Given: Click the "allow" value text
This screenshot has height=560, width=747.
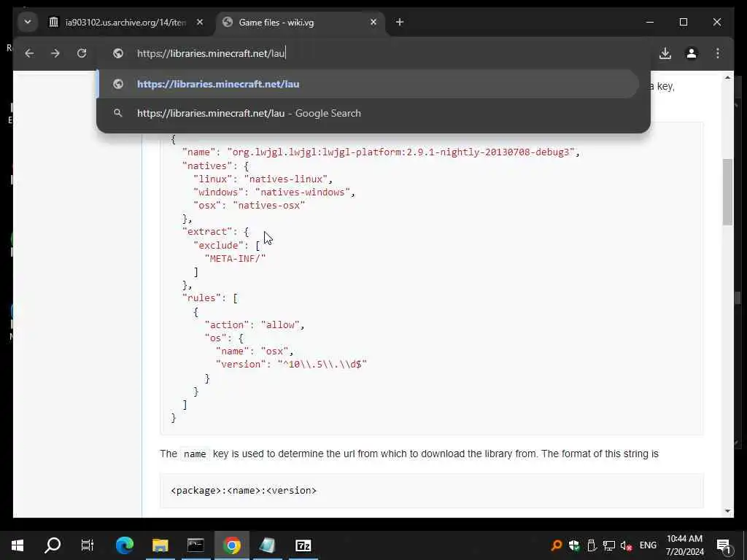Looking at the screenshot, I should (x=280, y=324).
